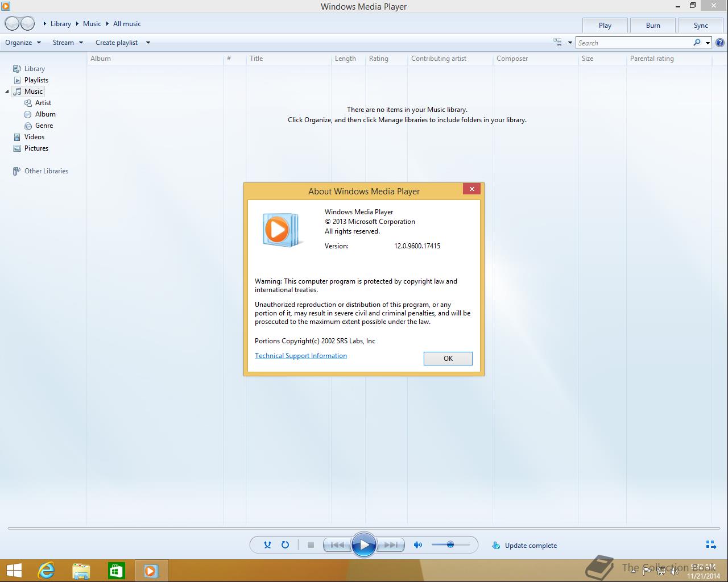Toggle shuffle mode
The height and width of the screenshot is (582, 728).
[x=267, y=545]
